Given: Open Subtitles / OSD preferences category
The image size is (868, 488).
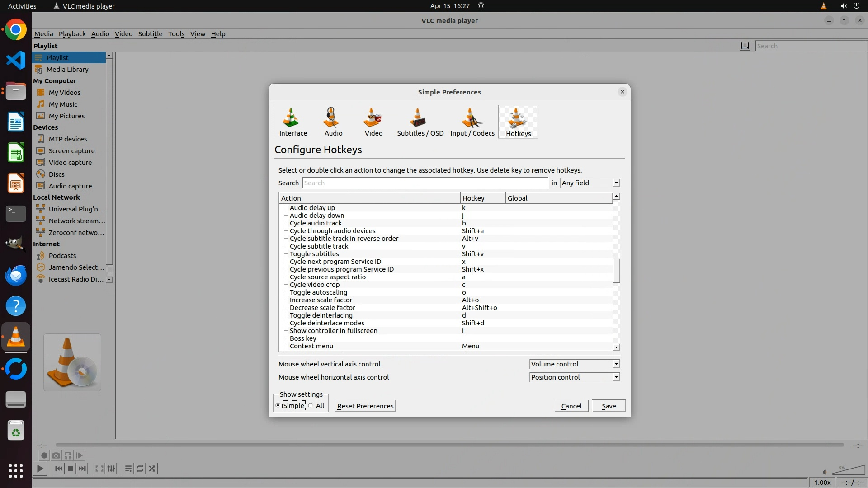Looking at the screenshot, I should [420, 122].
